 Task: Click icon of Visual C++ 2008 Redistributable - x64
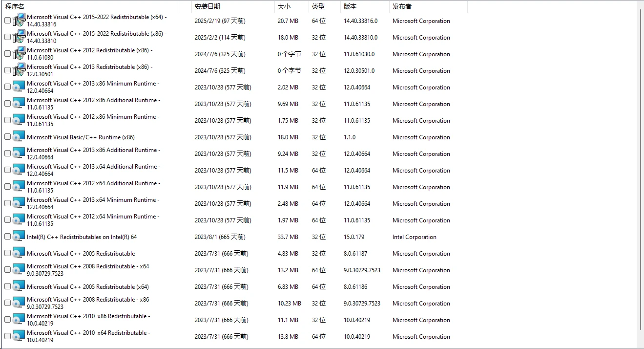tap(19, 270)
